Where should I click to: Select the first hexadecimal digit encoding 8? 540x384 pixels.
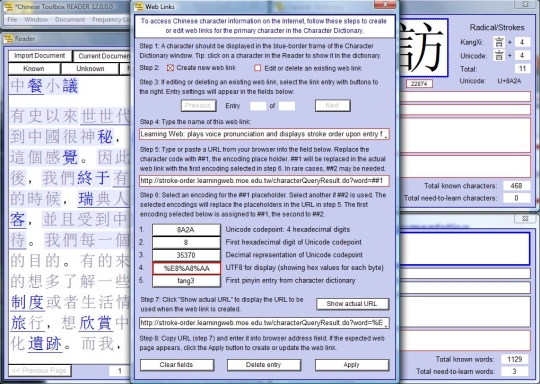pos(186,242)
